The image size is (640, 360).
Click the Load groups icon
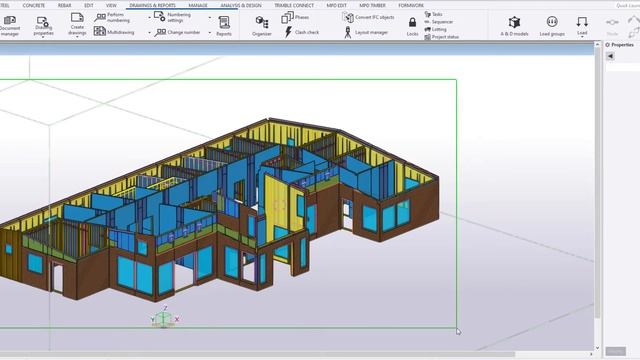click(x=552, y=22)
